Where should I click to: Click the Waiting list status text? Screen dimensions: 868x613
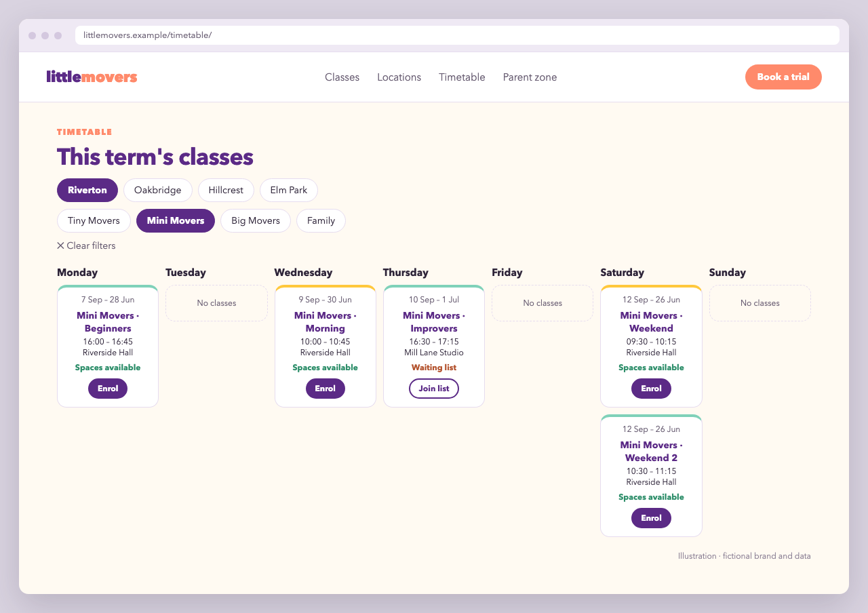pos(434,368)
